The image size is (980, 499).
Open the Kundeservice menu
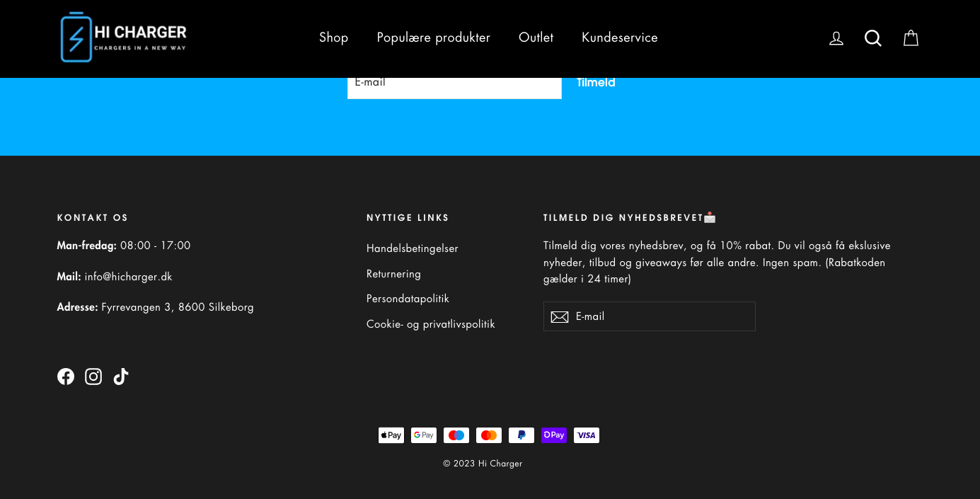tap(619, 38)
